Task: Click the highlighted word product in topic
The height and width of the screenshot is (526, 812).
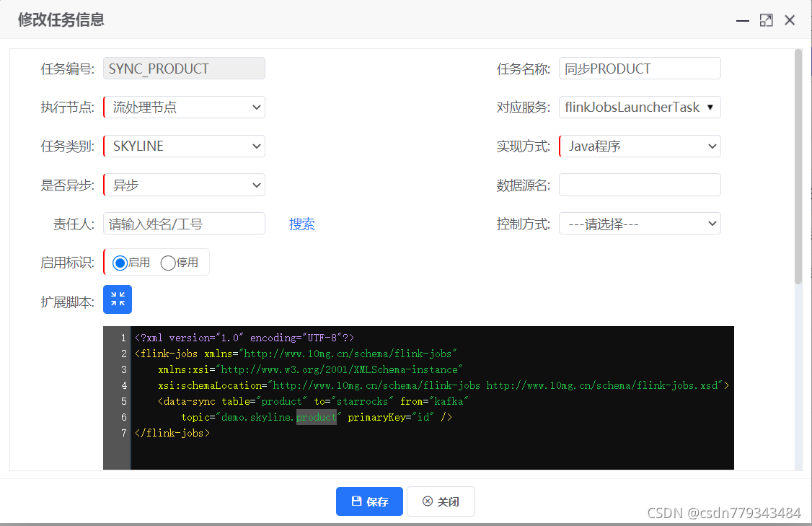Action: point(317,417)
